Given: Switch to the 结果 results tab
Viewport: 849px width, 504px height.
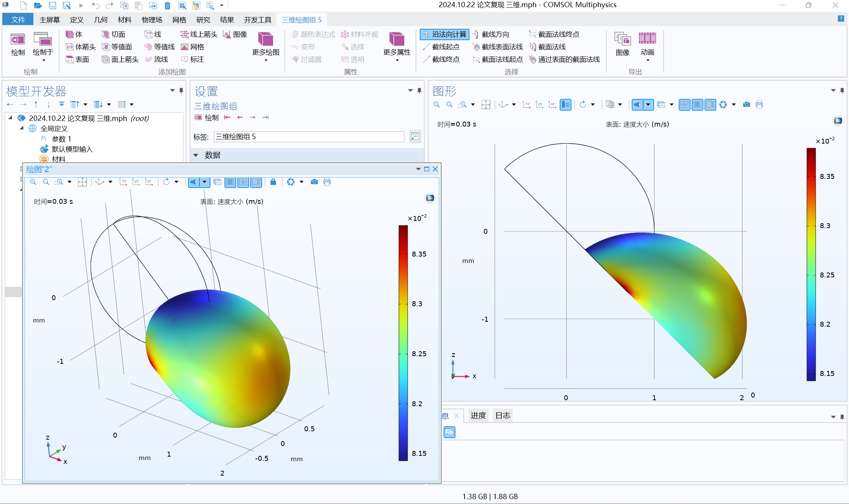Looking at the screenshot, I should [227, 20].
